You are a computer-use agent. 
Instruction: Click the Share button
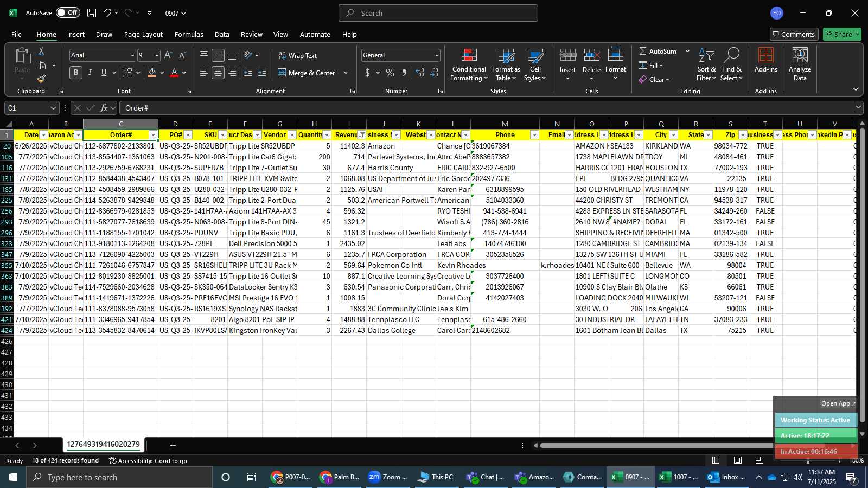[842, 34]
